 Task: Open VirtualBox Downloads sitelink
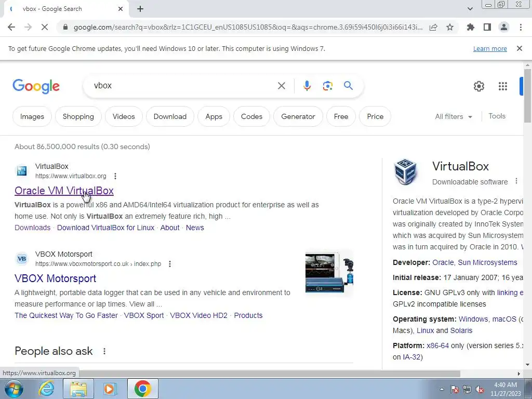click(32, 228)
